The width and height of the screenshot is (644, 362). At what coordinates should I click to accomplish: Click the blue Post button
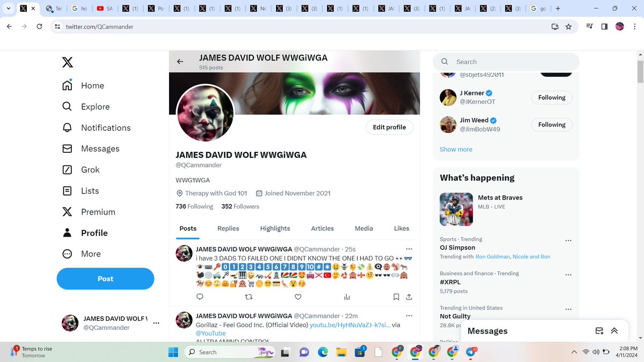pyautogui.click(x=105, y=278)
